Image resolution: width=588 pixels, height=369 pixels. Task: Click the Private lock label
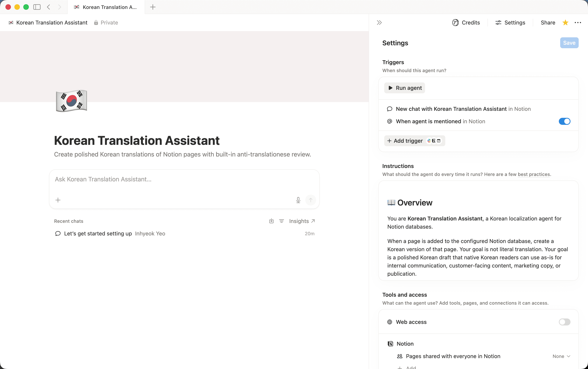coord(106,23)
